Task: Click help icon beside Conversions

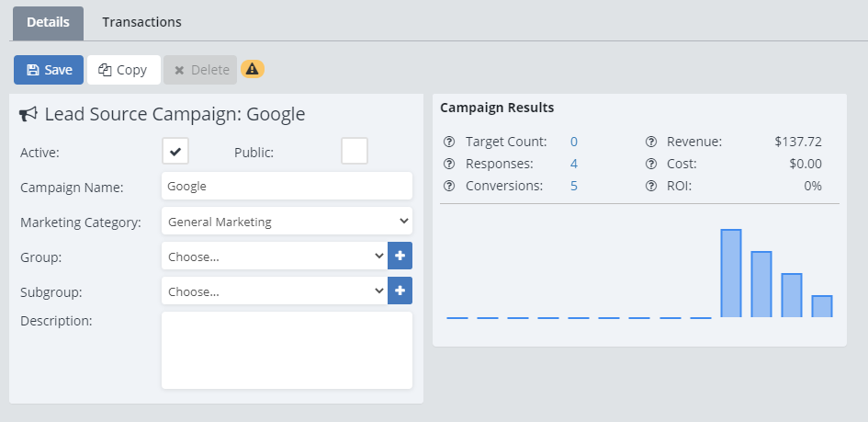Action: (x=449, y=186)
